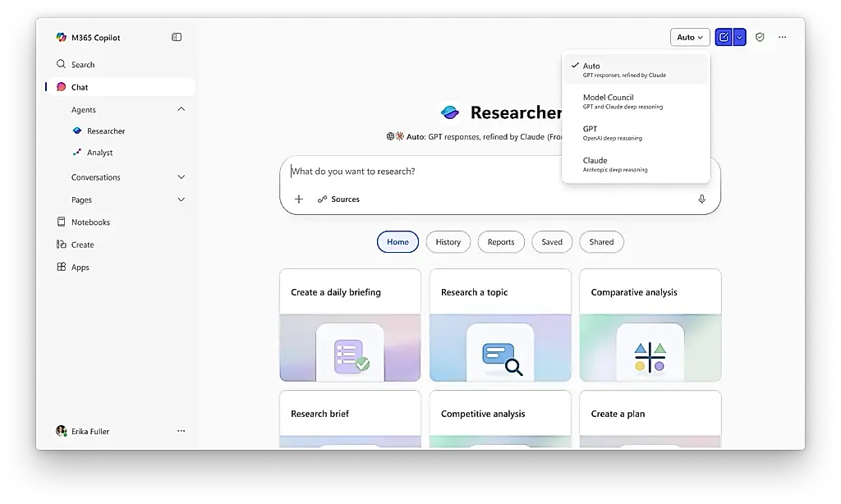
Task: Choose Model Council option
Action: [x=636, y=101]
